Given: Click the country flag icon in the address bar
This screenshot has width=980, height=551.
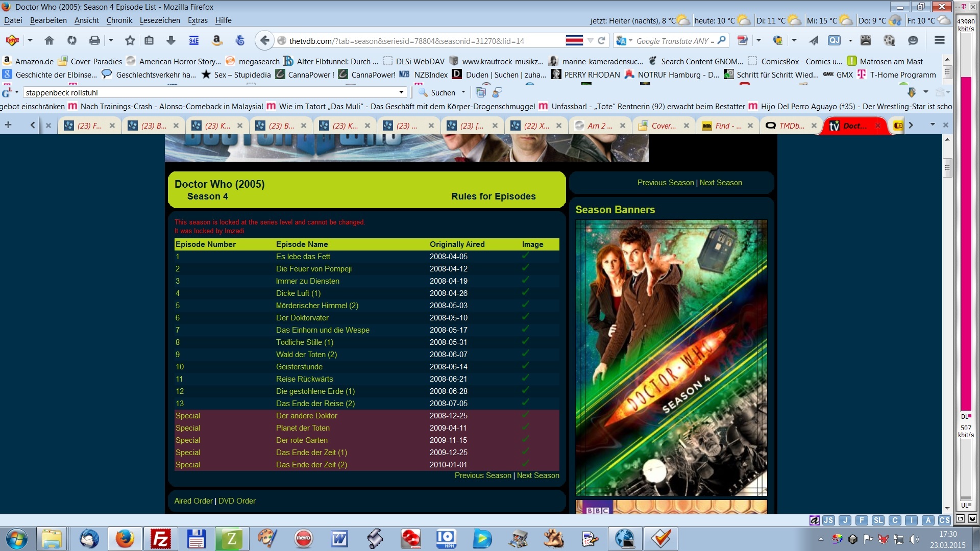Looking at the screenshot, I should [574, 41].
